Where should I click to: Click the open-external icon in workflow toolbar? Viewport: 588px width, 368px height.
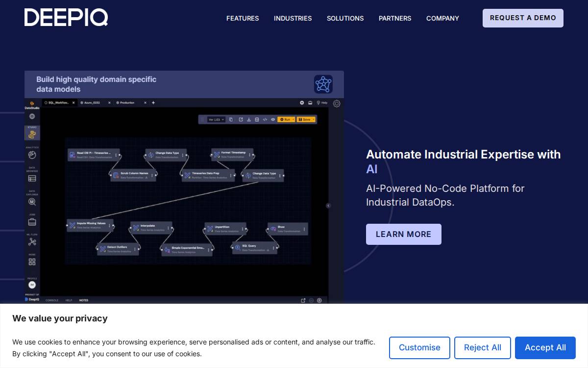tap(241, 119)
